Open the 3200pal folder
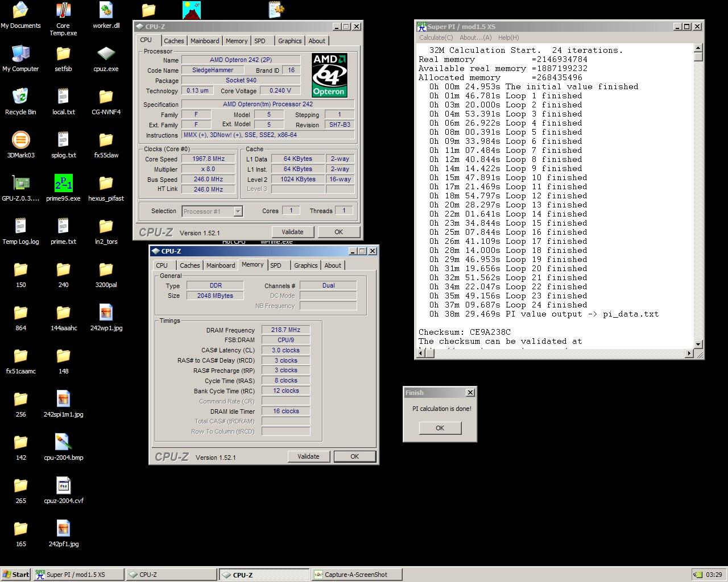Viewport: 728px width, 582px height. tap(106, 275)
